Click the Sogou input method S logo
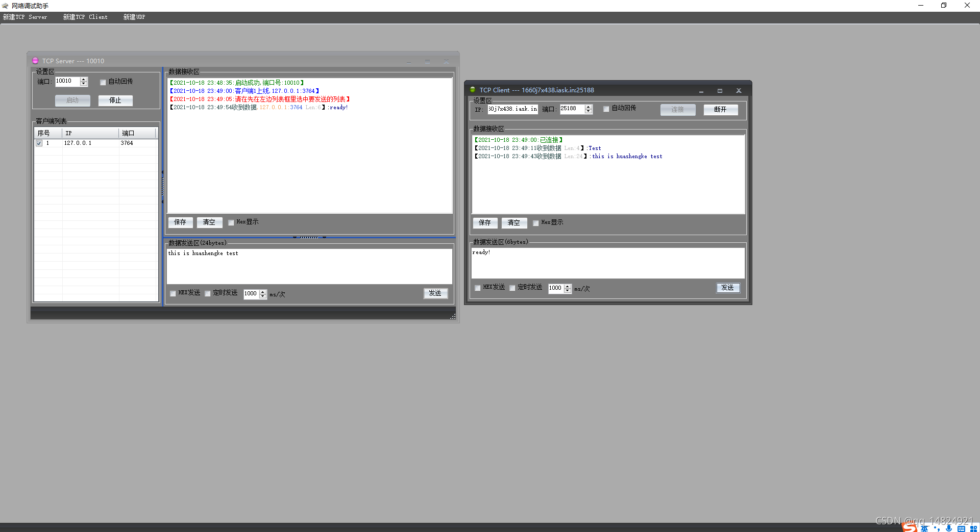Image resolution: width=980 pixels, height=532 pixels. (910, 527)
